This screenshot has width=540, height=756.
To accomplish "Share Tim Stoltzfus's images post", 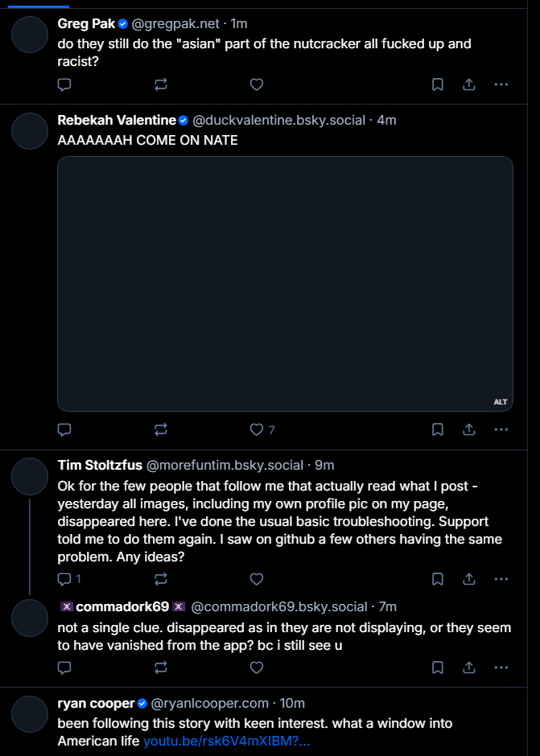I will pos(469,578).
